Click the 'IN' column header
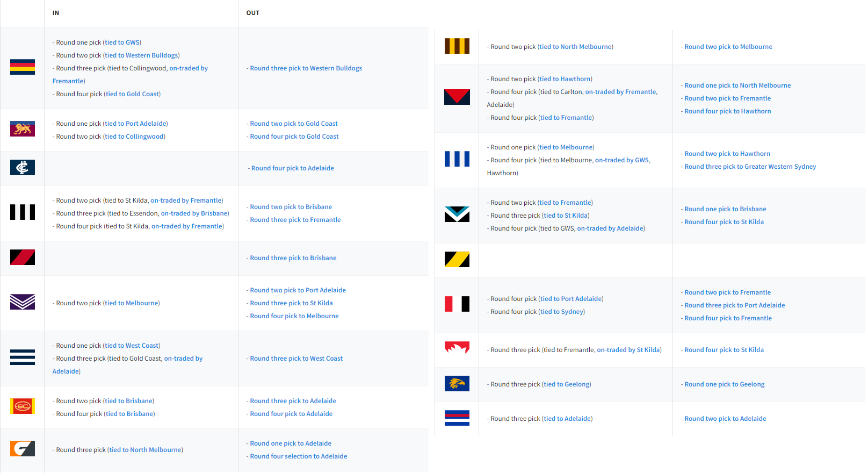868x473 pixels. click(x=56, y=13)
